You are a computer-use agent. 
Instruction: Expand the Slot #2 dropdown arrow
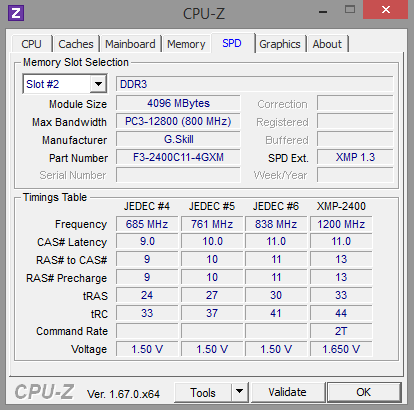98,84
